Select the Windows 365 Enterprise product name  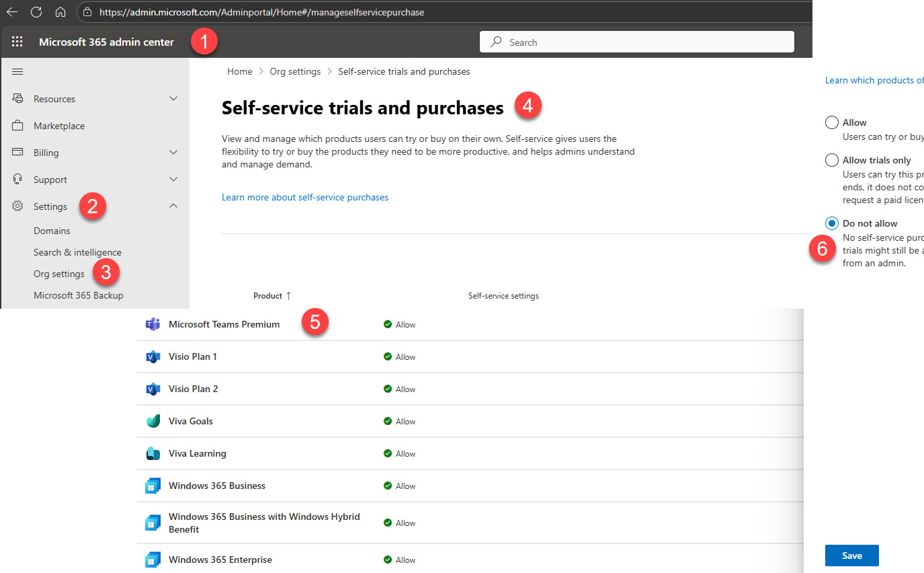(x=220, y=560)
